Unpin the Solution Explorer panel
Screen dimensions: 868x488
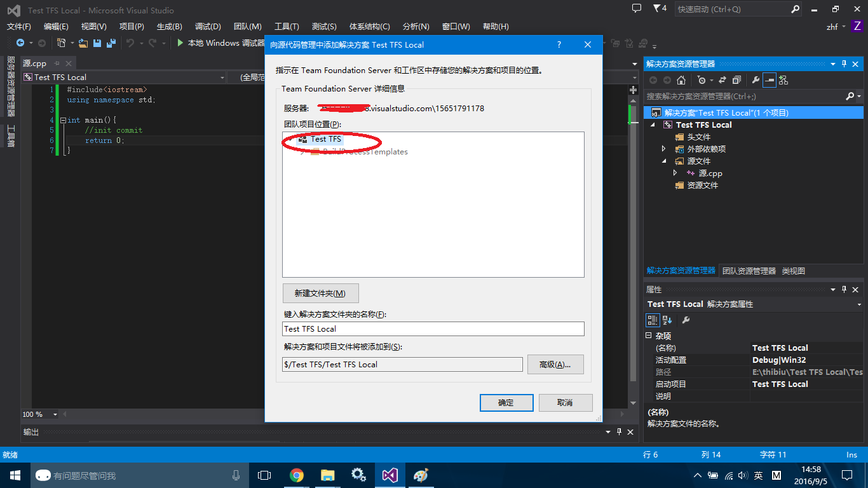point(844,64)
